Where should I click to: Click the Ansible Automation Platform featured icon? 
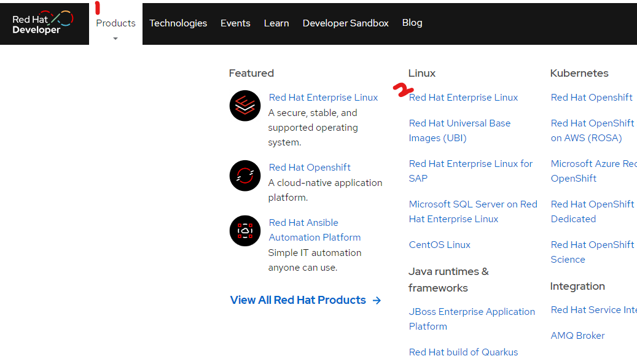point(245,231)
